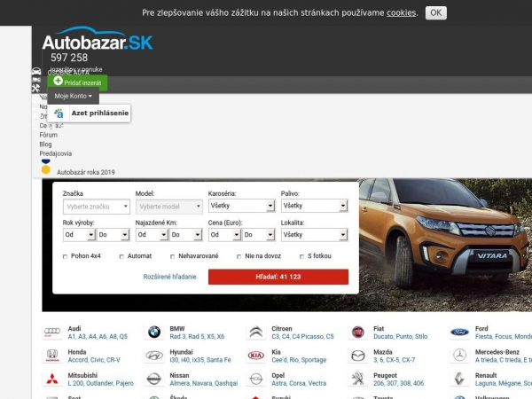Open BMW models link Rad 3, Rad 5

click(197, 337)
